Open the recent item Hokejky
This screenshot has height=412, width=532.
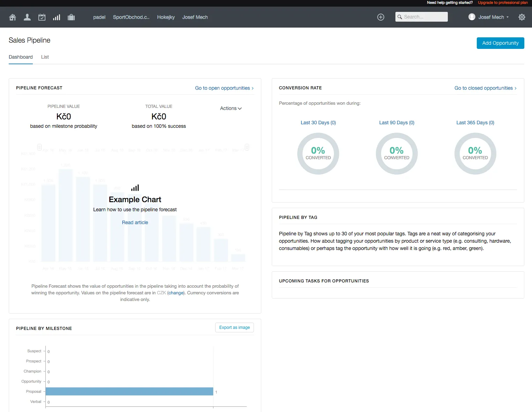coord(166,17)
